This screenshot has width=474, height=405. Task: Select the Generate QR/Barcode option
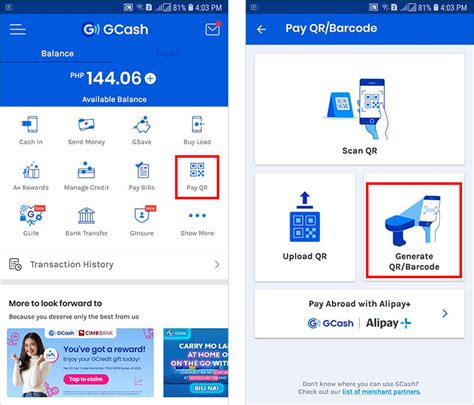point(414,230)
